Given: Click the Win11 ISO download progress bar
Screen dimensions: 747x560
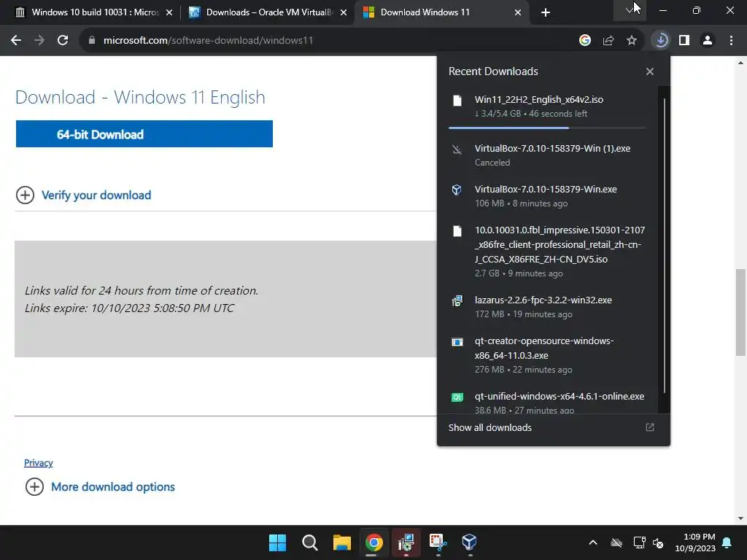Looking at the screenshot, I should [547, 128].
